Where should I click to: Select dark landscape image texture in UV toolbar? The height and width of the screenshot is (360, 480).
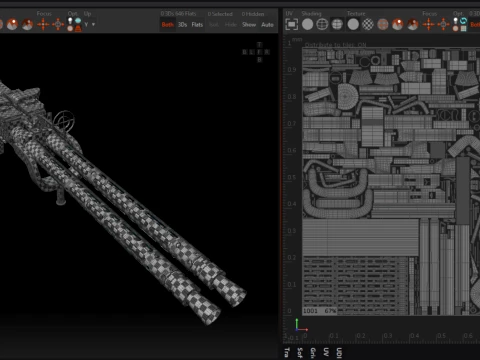coord(412,24)
